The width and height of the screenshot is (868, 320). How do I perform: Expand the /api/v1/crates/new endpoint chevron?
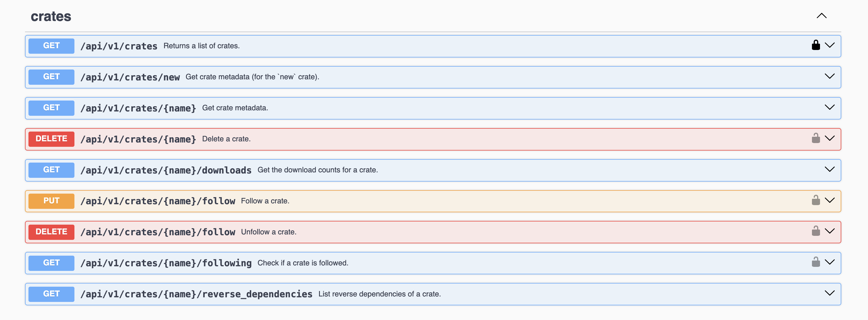point(829,76)
